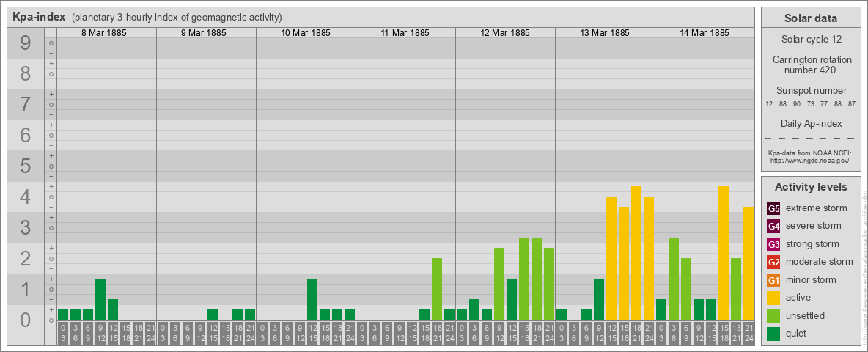Click the Kp scale number 0
The height and width of the screenshot is (352, 868).
click(x=25, y=320)
